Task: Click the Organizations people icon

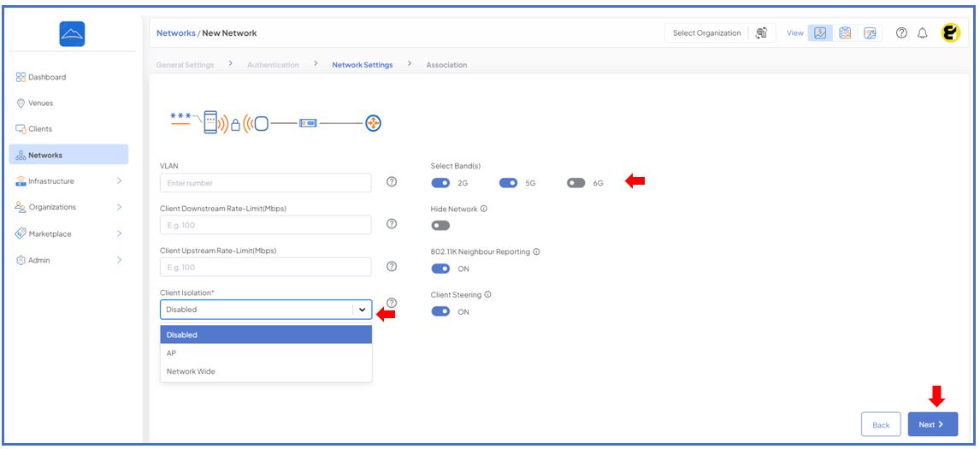Action: (x=21, y=207)
